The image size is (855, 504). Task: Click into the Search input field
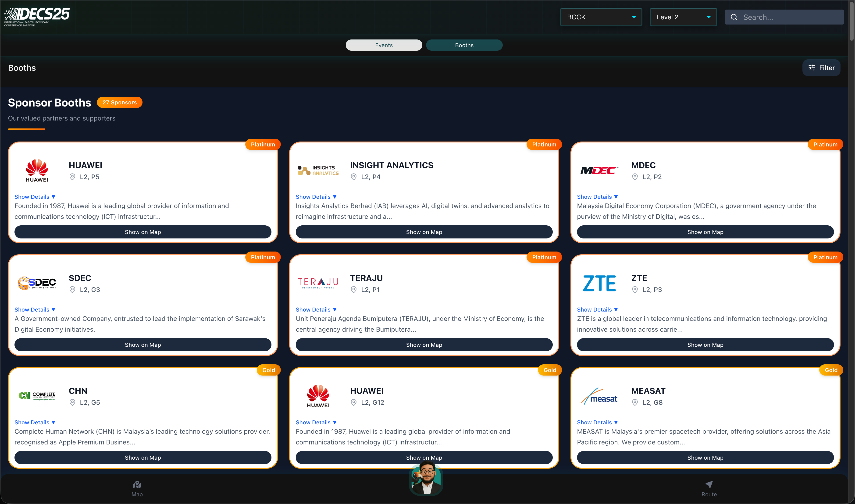[x=784, y=17]
